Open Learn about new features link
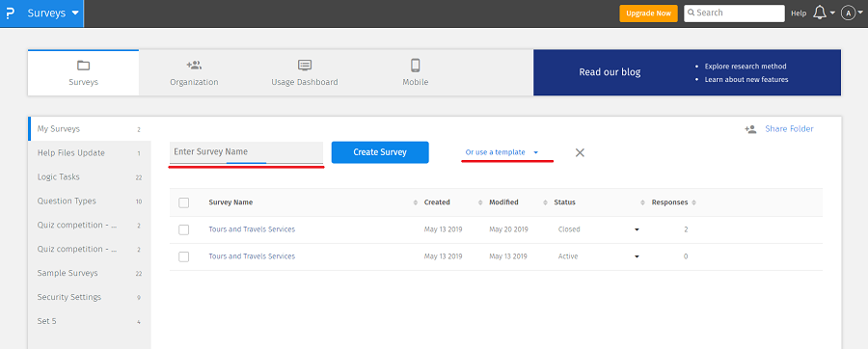The height and width of the screenshot is (349, 868). (746, 80)
